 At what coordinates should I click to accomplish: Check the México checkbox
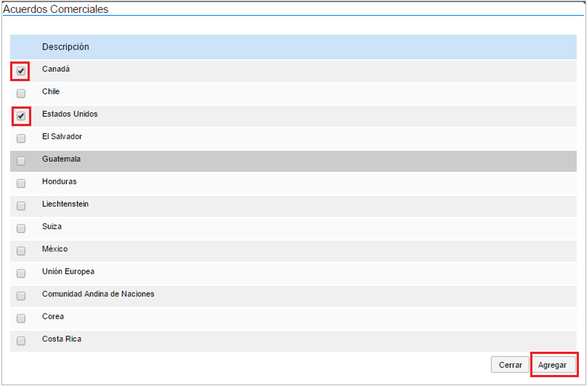tap(21, 251)
